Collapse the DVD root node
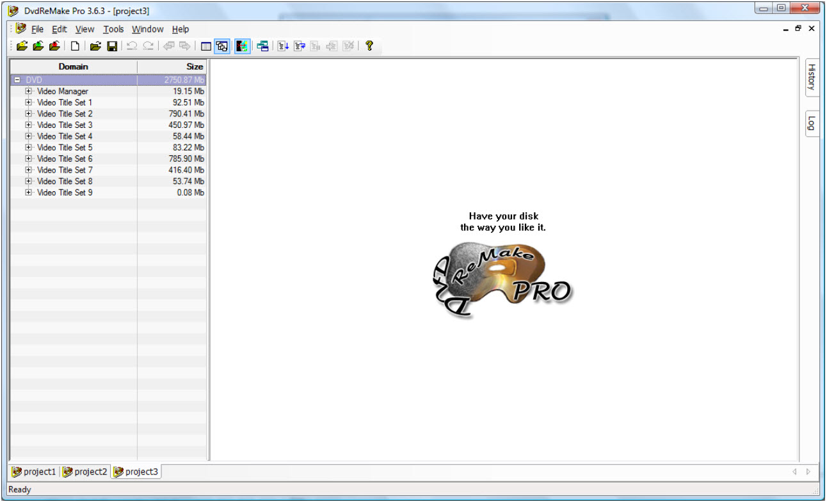The width and height of the screenshot is (827, 504). click(17, 81)
